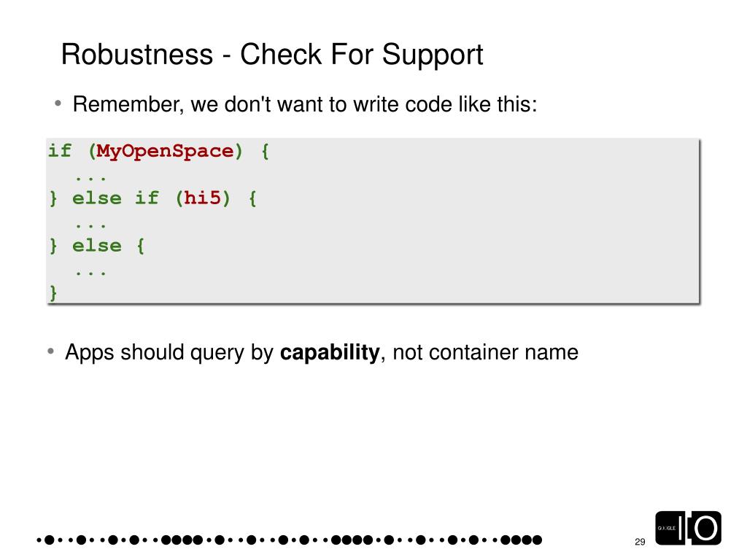Image resolution: width=747 pixels, height=560 pixels.
Task: Click the ellipsis under else if block
Action: coord(90,226)
